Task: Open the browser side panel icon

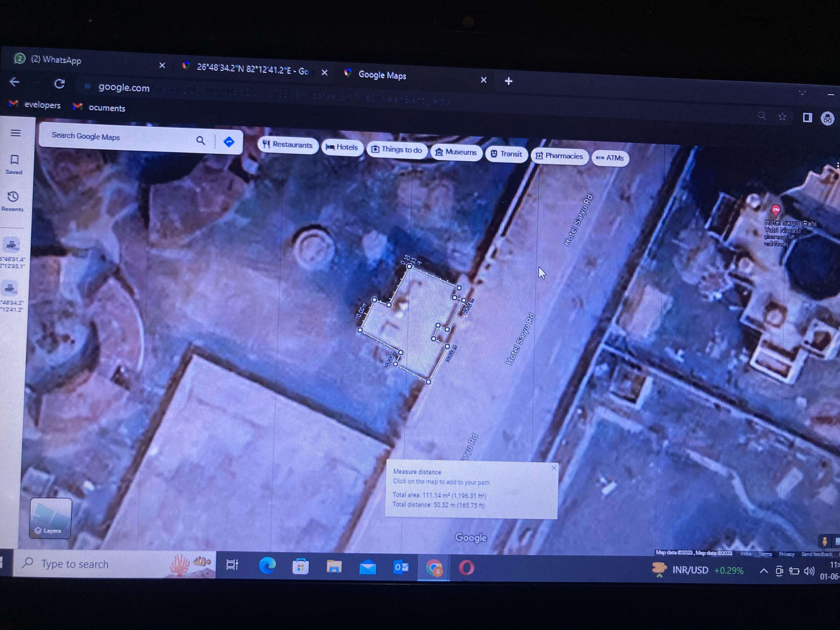Action: tap(807, 118)
